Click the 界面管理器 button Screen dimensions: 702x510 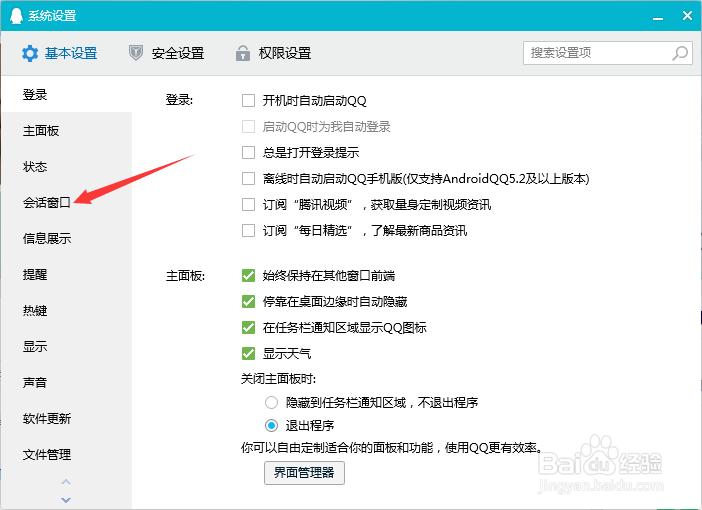point(304,473)
